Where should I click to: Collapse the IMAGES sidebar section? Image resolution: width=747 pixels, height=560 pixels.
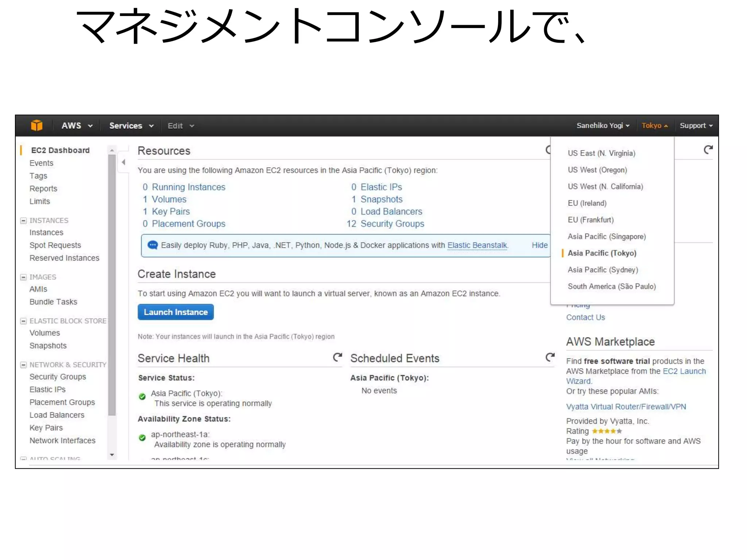(23, 277)
